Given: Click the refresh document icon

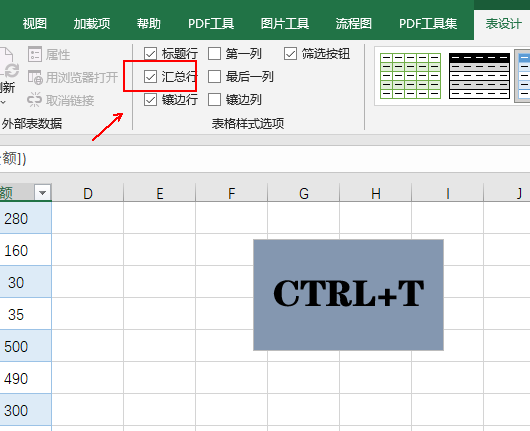Looking at the screenshot, I should tap(9, 63).
